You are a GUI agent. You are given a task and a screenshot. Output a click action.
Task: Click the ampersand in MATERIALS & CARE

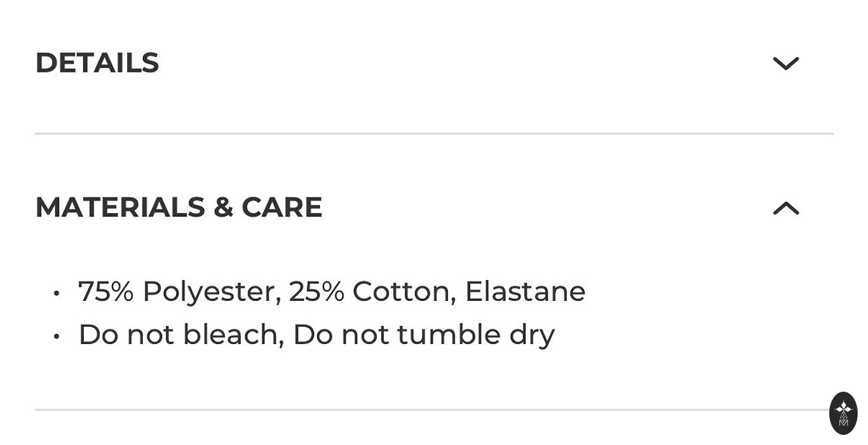[x=223, y=208]
